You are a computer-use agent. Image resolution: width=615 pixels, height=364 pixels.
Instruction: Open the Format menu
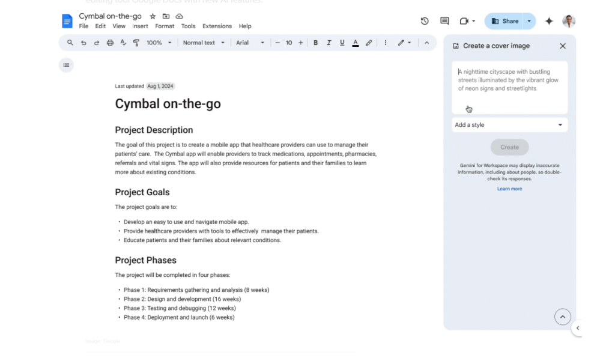coord(164,26)
